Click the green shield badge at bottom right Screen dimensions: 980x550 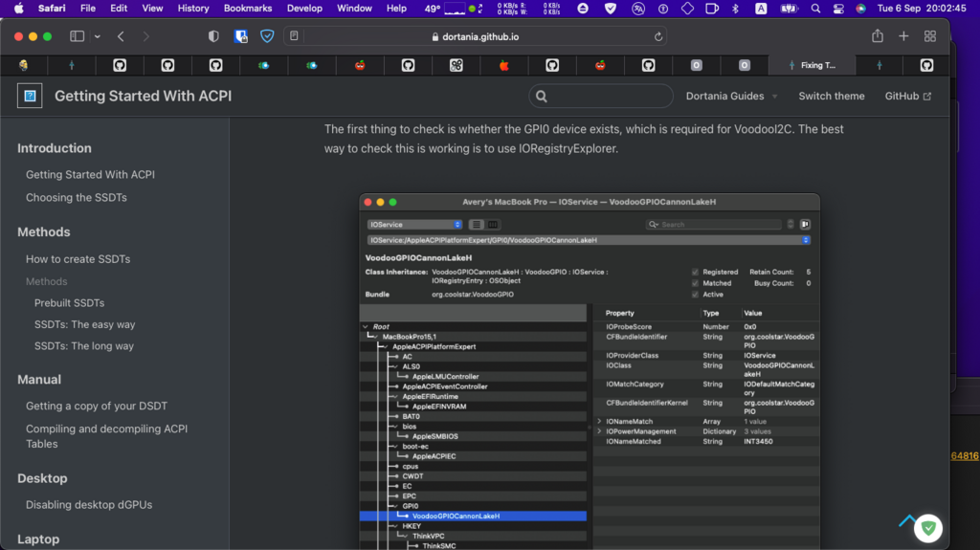927,527
